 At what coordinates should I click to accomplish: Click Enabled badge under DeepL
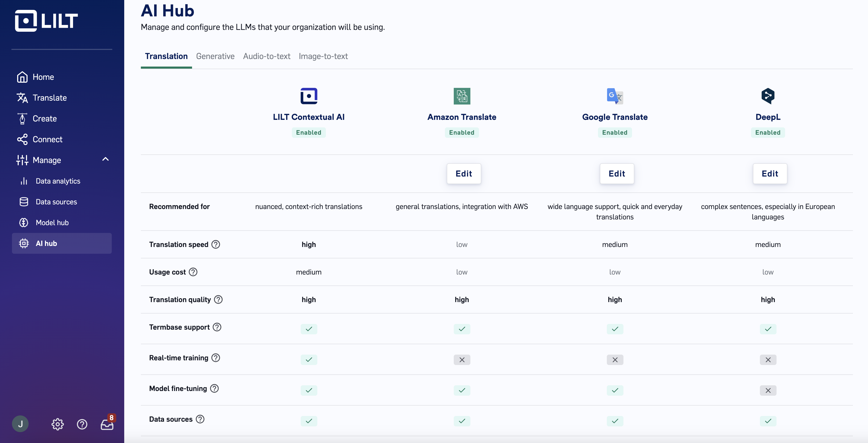pyautogui.click(x=768, y=133)
